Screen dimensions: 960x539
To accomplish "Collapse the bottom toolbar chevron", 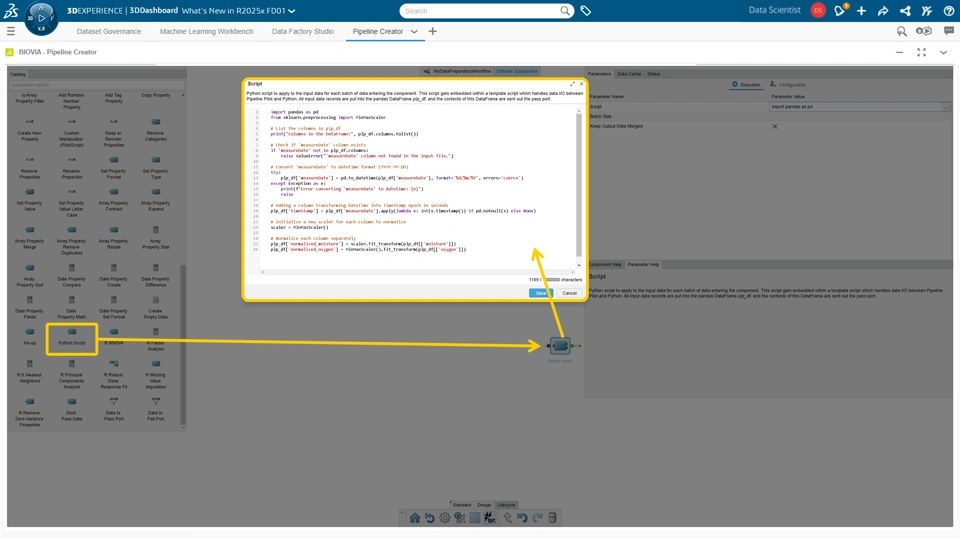I will 402,513.
